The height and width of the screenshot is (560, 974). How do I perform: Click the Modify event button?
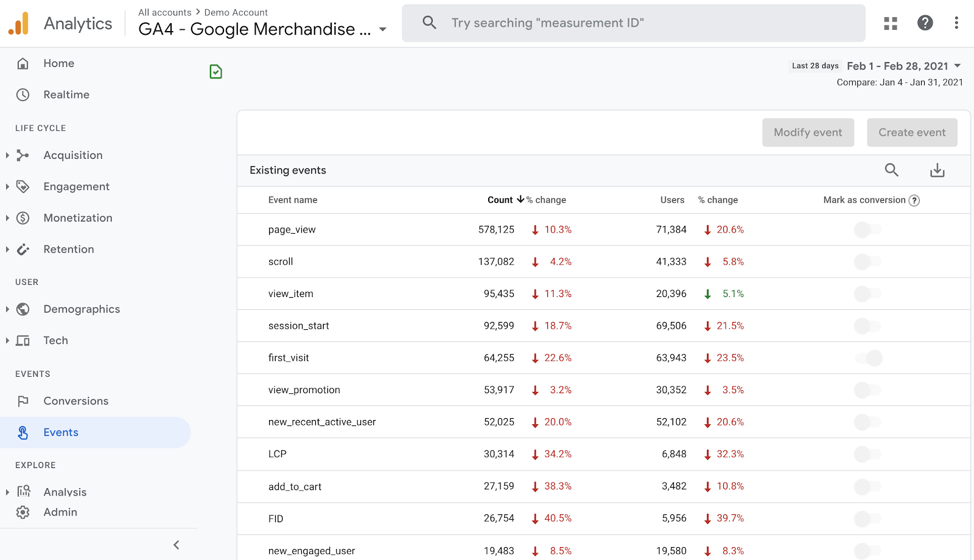tap(808, 133)
